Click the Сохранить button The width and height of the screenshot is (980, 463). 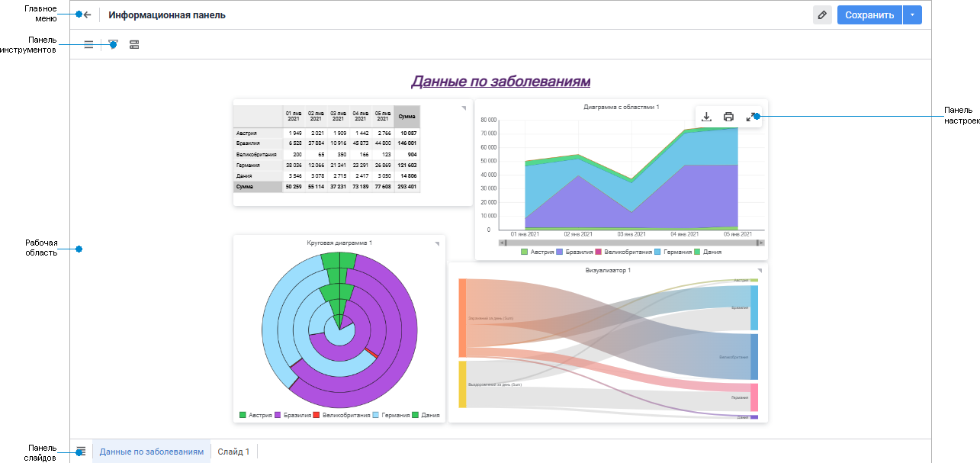tap(869, 15)
